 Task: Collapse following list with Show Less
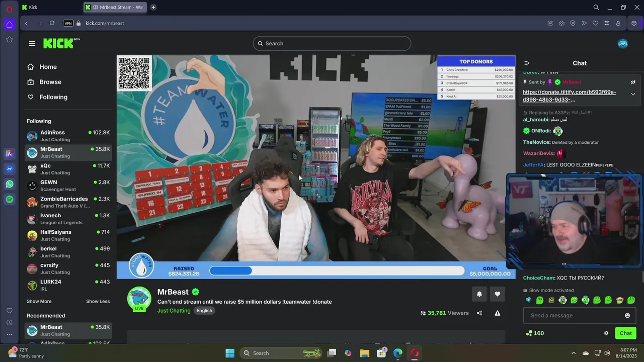coord(98,301)
